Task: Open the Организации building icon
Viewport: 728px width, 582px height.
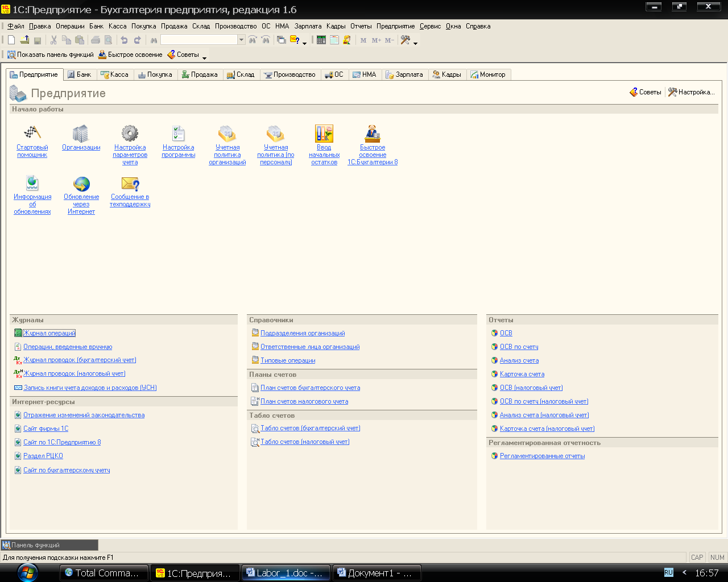Action: (x=81, y=134)
